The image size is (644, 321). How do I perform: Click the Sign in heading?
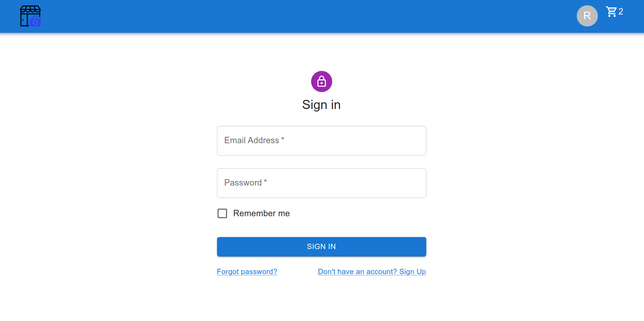321,105
